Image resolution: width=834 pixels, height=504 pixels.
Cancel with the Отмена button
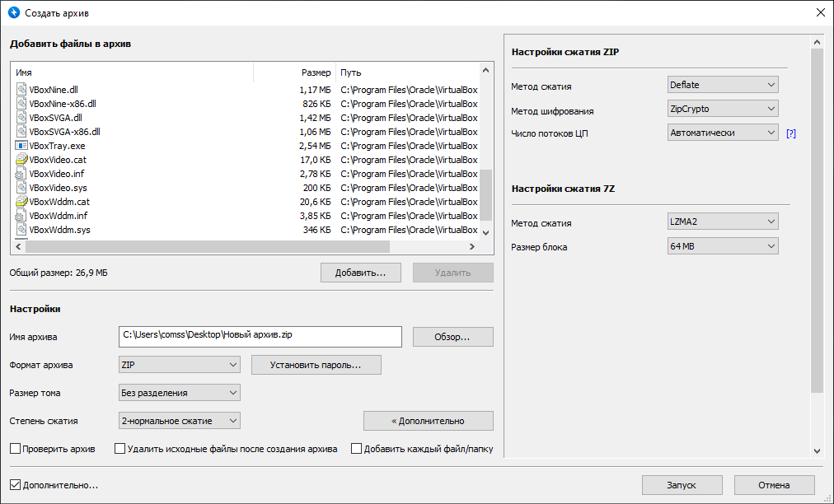[775, 485]
